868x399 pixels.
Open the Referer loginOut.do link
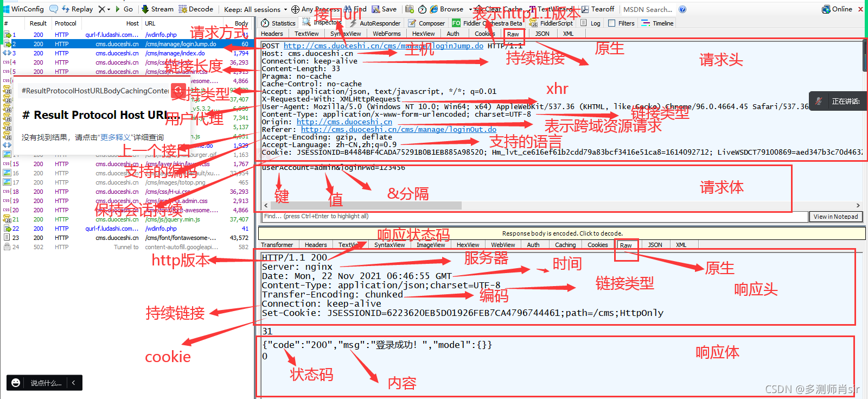click(x=398, y=130)
